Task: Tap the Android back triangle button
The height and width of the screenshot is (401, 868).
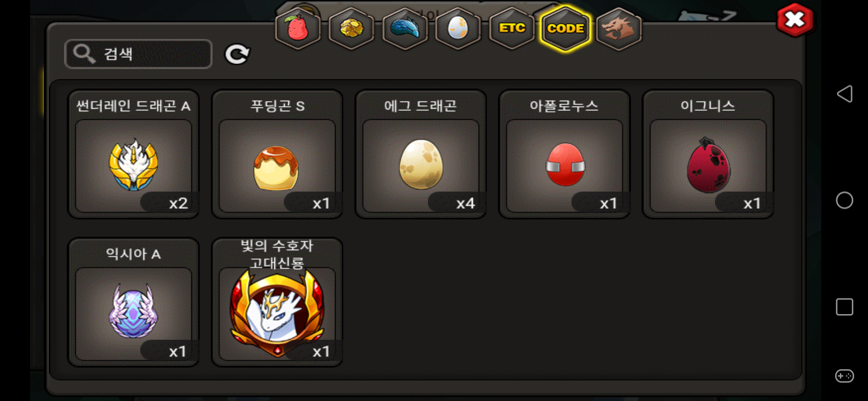Action: tap(845, 94)
